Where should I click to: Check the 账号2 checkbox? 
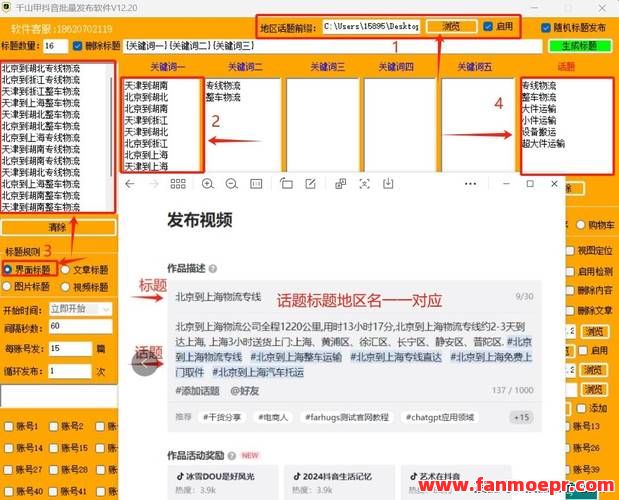pyautogui.click(x=54, y=427)
